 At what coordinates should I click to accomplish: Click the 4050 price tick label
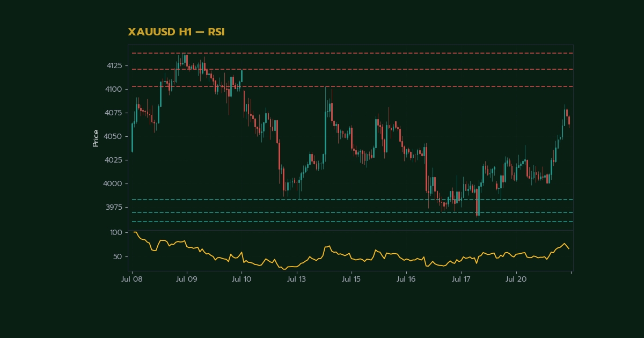click(114, 136)
